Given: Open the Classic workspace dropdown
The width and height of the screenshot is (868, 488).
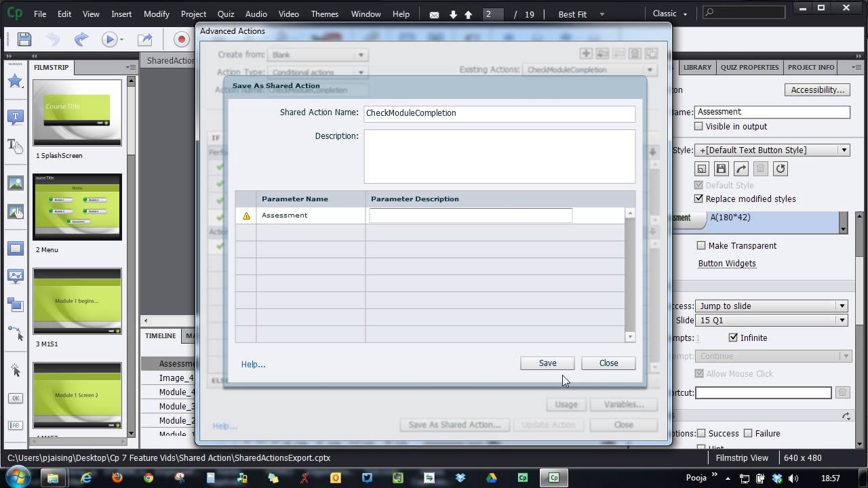Looking at the screenshot, I should [x=669, y=14].
